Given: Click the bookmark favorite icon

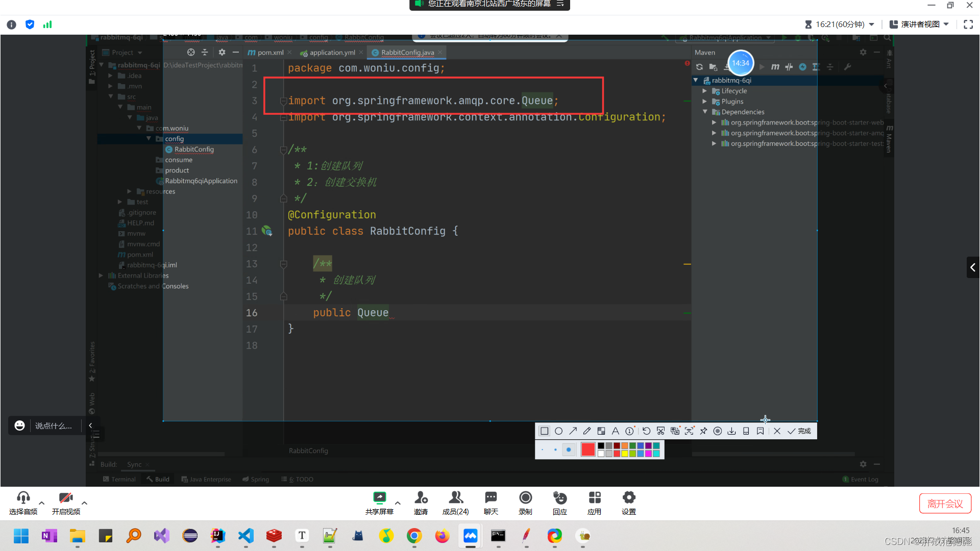Looking at the screenshot, I should coord(761,431).
